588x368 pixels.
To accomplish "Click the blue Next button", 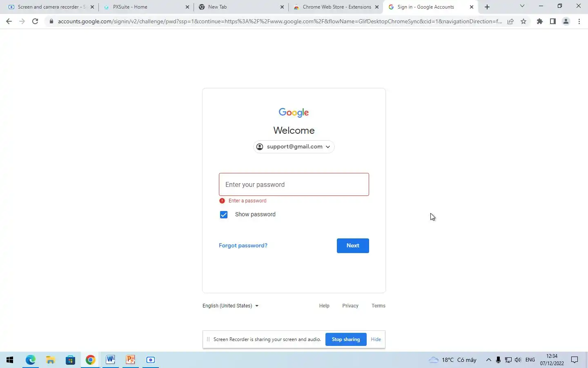I will point(353,246).
